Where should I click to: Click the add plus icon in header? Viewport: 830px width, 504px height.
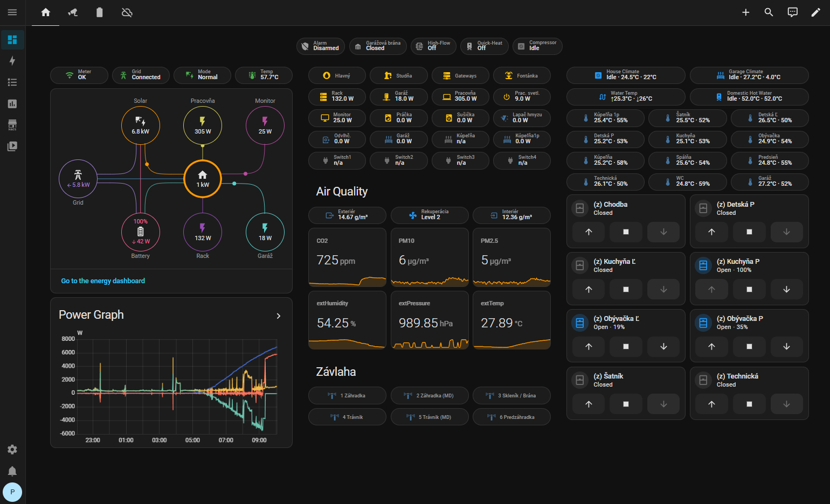(x=746, y=12)
